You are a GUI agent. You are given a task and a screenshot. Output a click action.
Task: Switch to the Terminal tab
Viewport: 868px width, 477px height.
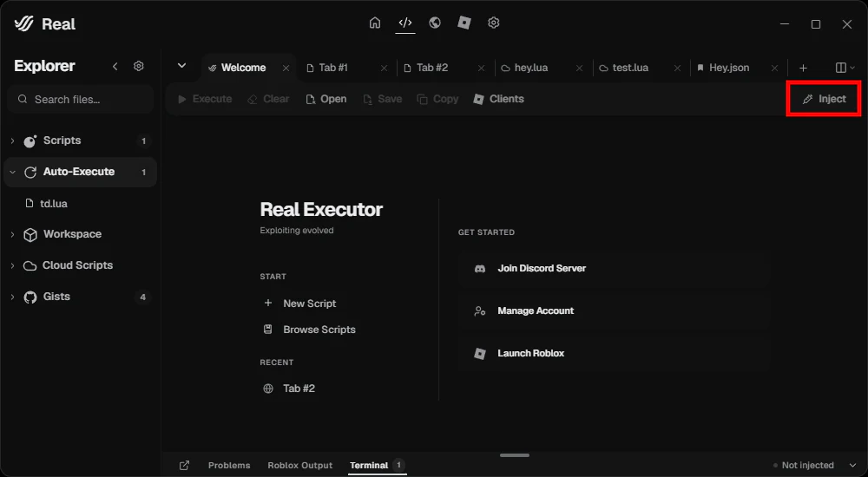point(378,466)
